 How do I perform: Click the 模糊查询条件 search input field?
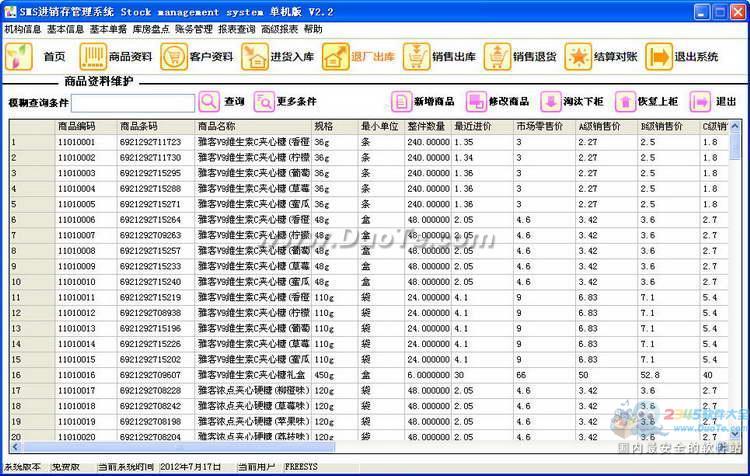133,103
